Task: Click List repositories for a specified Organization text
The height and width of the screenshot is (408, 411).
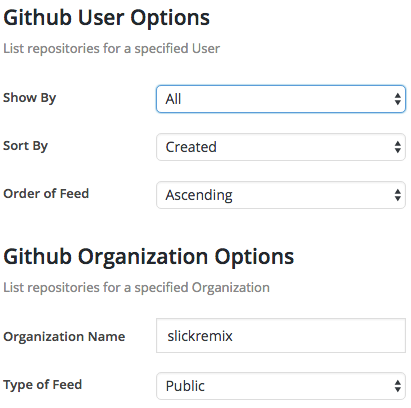Action: pyautogui.click(x=136, y=288)
